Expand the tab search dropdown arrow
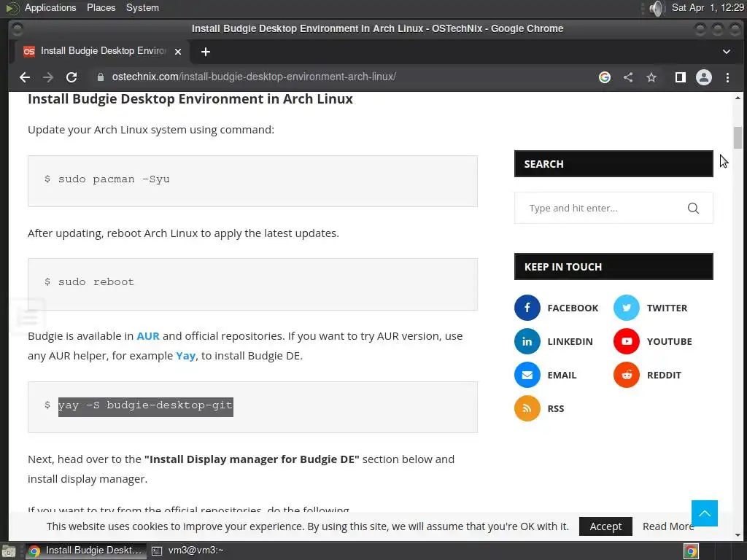The height and width of the screenshot is (560, 747). 726,52
